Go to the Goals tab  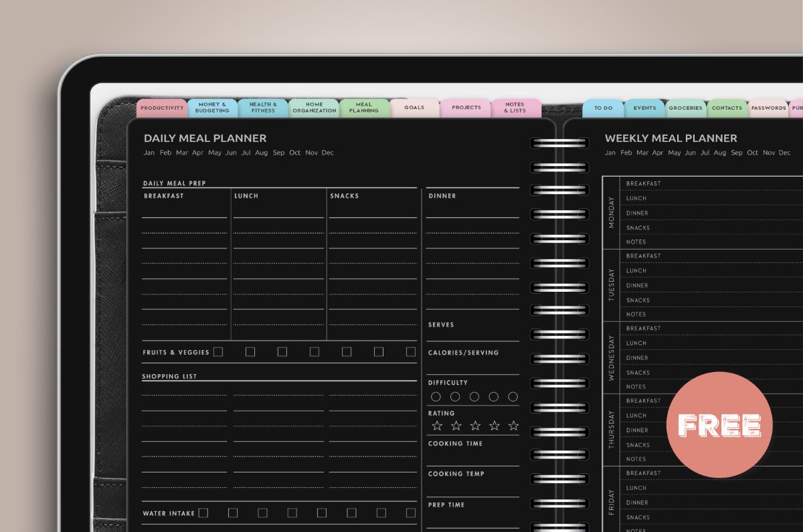(x=415, y=108)
